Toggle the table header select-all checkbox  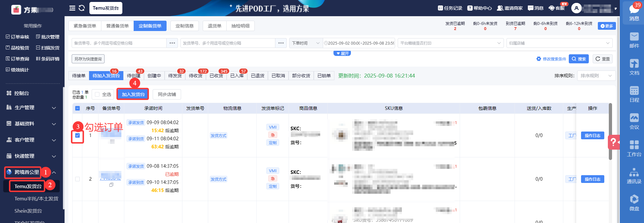[77, 108]
